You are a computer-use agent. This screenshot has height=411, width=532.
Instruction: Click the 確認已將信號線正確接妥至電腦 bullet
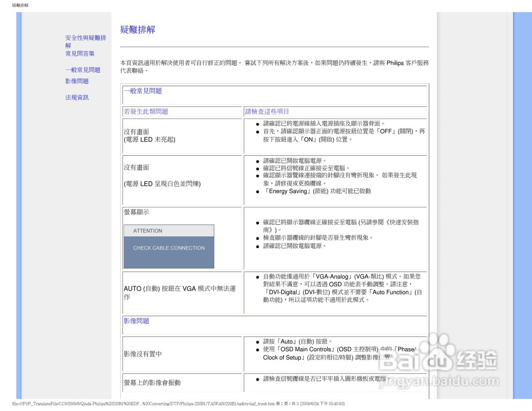pos(306,168)
